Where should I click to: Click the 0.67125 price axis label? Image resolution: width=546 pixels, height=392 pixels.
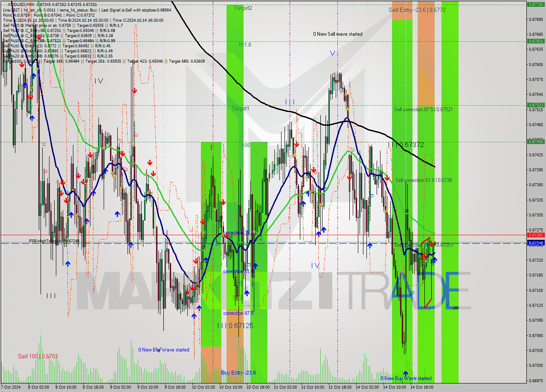(x=535, y=306)
